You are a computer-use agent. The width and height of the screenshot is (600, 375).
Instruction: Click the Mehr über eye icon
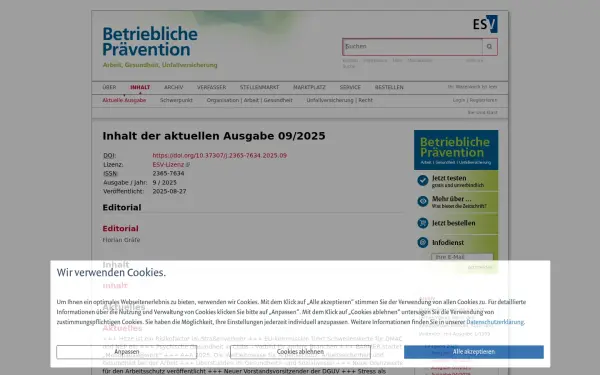click(x=423, y=201)
